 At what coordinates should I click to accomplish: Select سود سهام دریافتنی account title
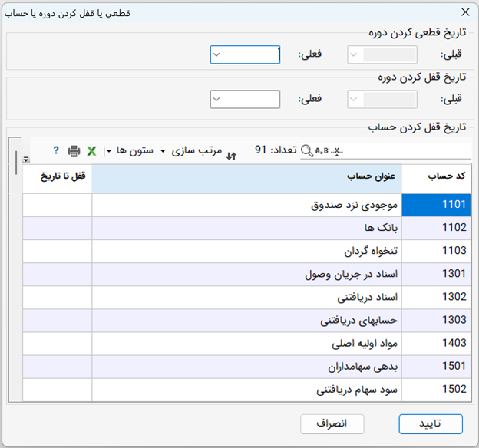coord(357,390)
